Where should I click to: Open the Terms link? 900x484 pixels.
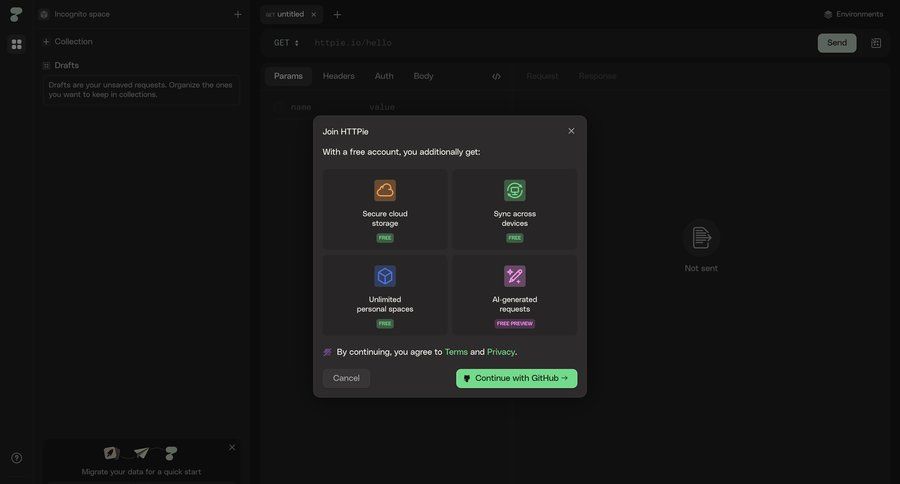[456, 352]
